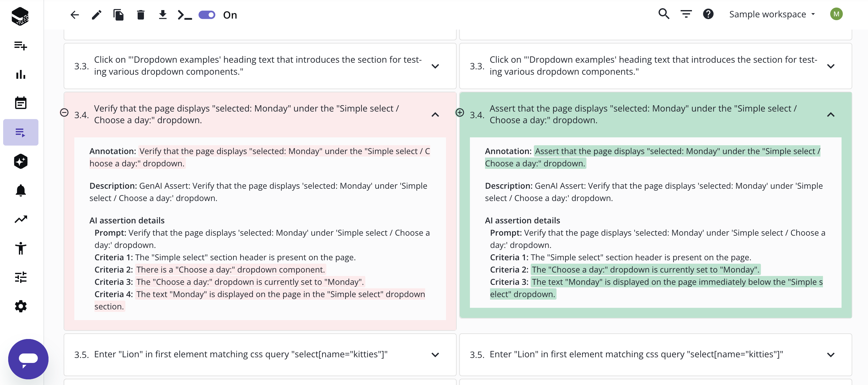Screen dimensions: 868x385
Task: Click the highlighted green Annotation text
Action: (653, 157)
